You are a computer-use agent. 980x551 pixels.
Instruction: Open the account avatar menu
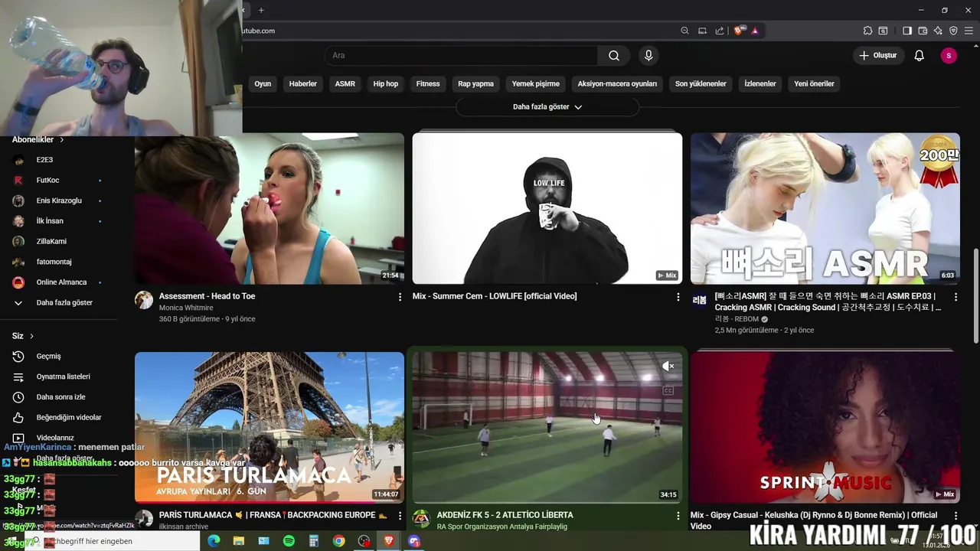point(949,55)
